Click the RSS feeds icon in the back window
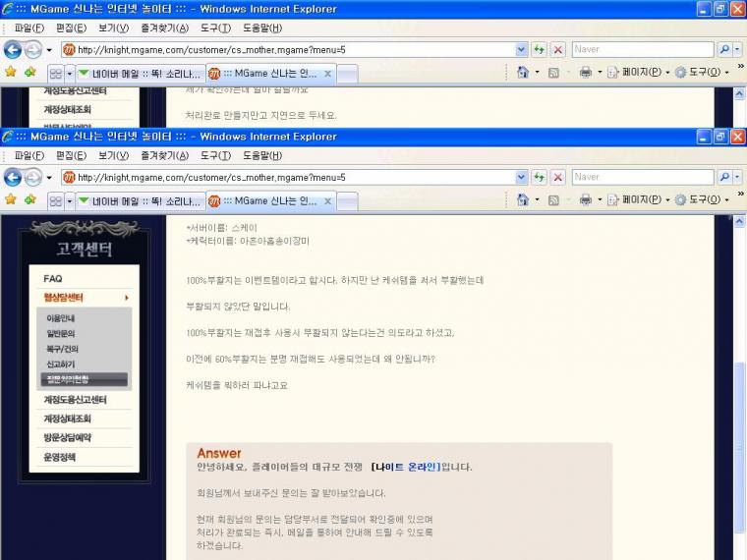 [553, 73]
